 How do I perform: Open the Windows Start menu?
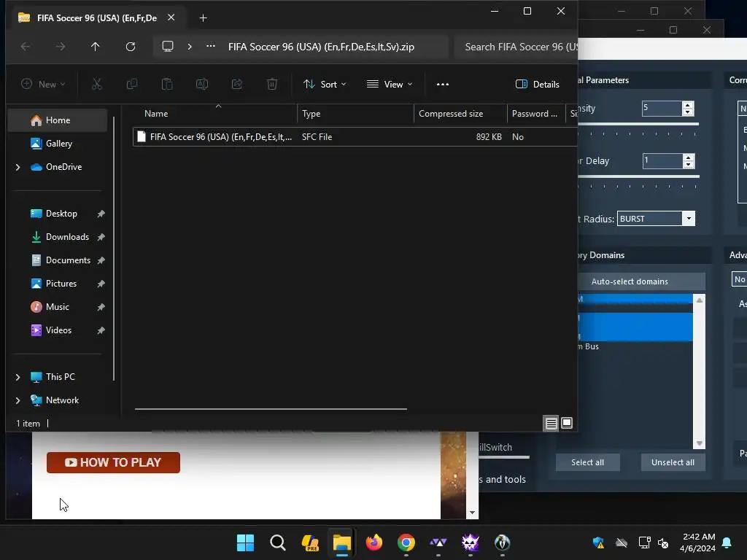click(x=245, y=542)
